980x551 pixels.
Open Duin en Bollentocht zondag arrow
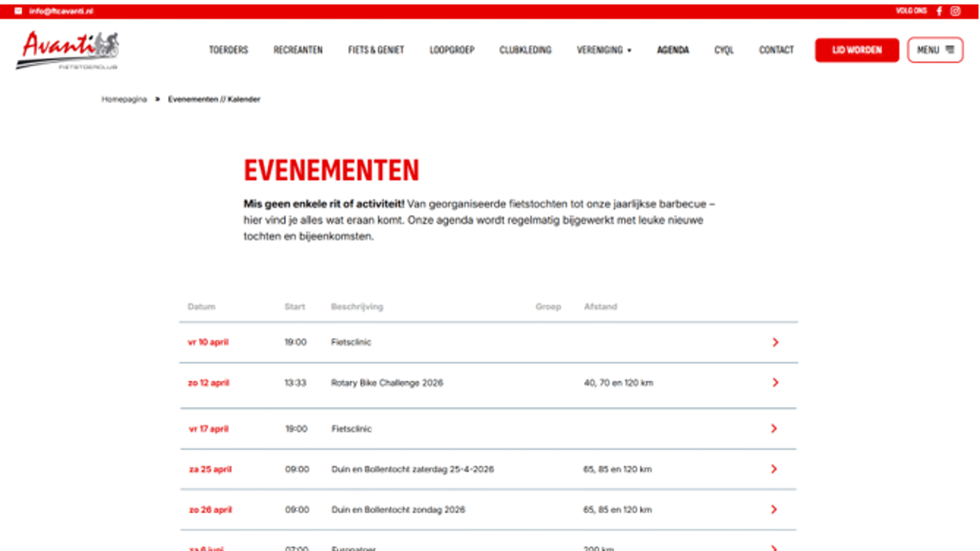pyautogui.click(x=774, y=509)
